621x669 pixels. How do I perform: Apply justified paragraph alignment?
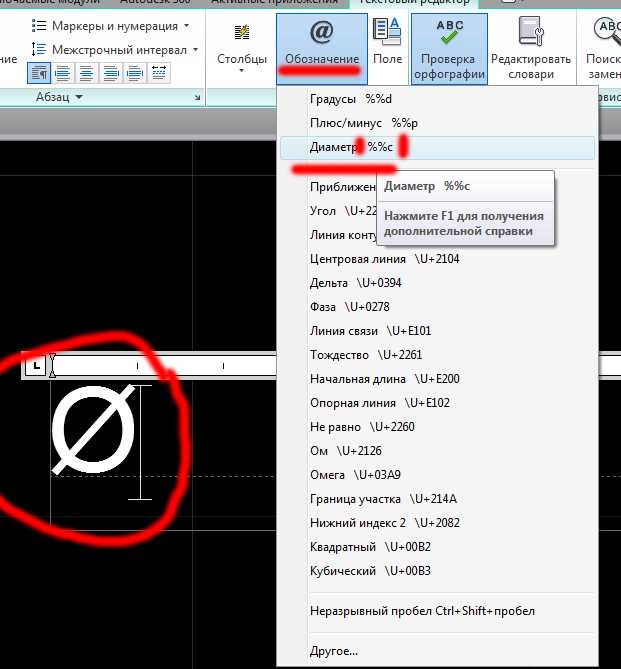[x=134, y=73]
